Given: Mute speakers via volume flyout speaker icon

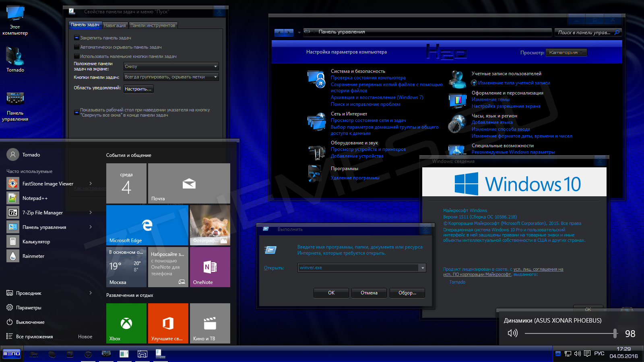Looking at the screenshot, I should pos(512,333).
